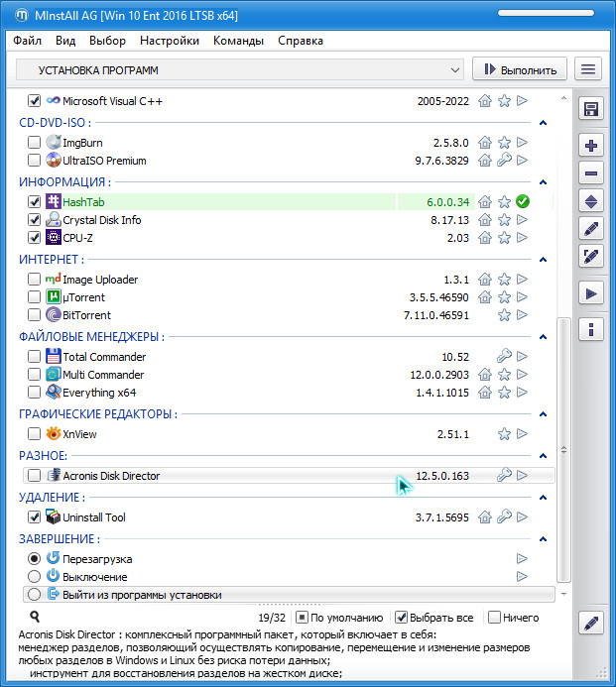Click the star icon in the ImgBurn row
616x687 pixels.
tap(504, 143)
